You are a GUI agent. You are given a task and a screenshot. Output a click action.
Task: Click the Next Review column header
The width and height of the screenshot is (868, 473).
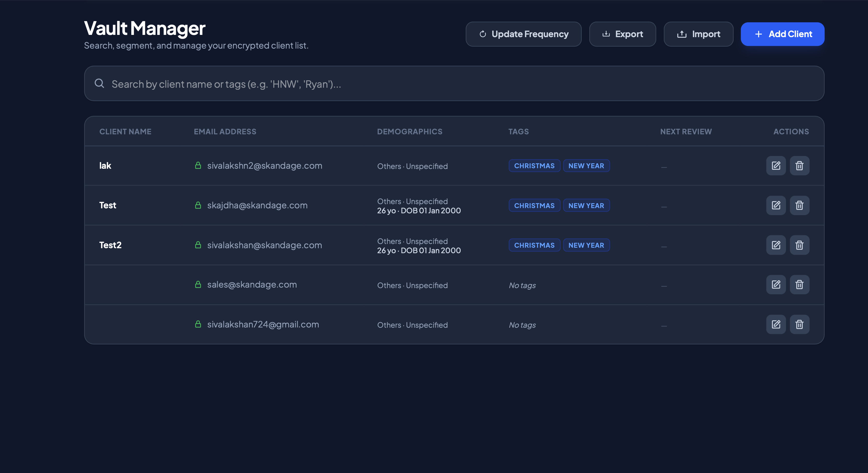686,132
